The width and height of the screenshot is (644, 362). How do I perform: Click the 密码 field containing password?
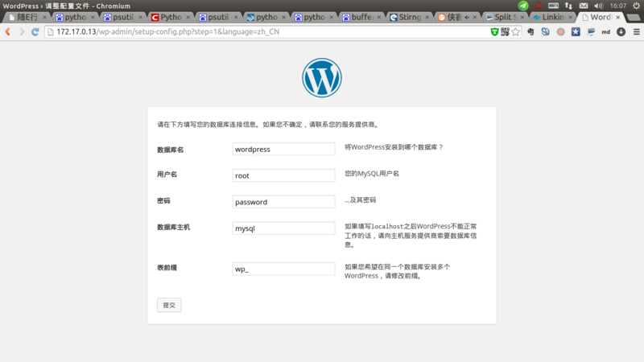click(283, 202)
